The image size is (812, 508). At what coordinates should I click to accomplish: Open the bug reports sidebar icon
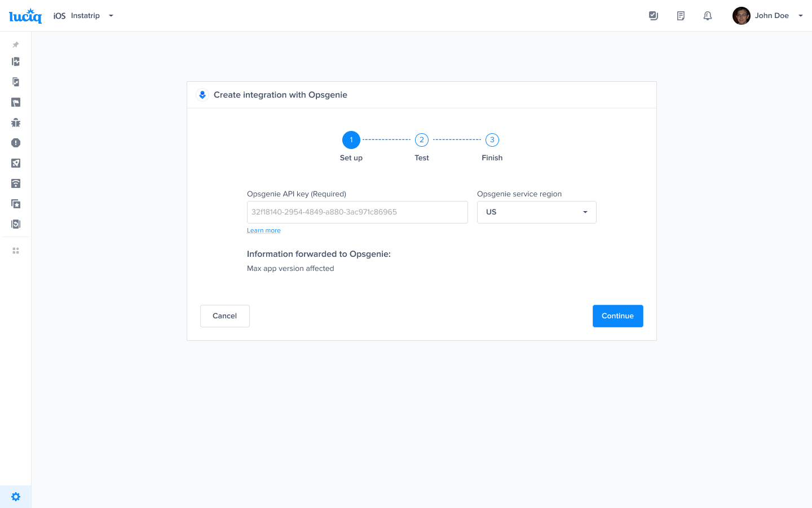click(16, 122)
